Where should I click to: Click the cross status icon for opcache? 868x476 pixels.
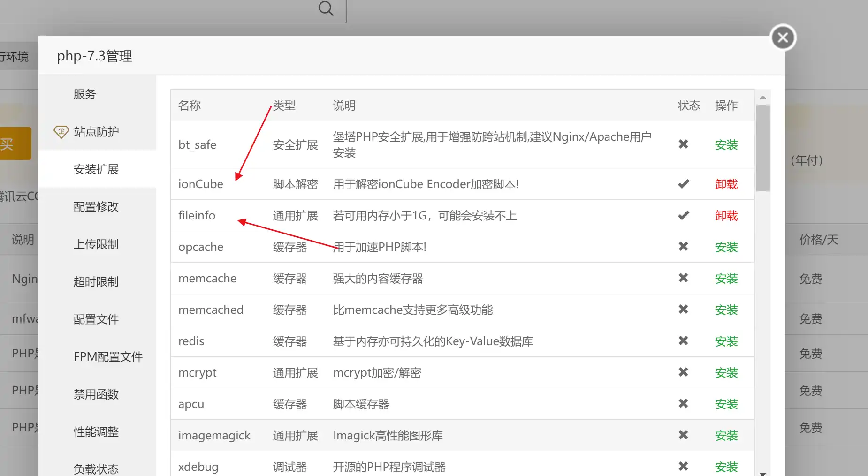683,247
